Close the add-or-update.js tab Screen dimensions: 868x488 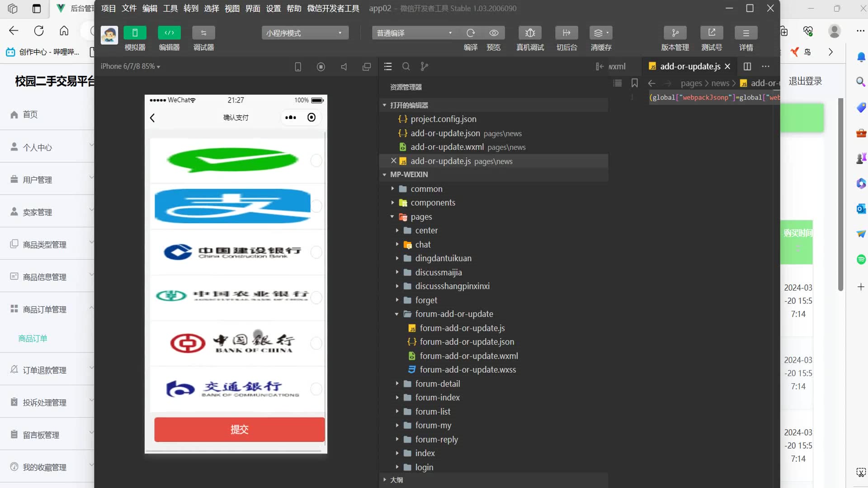pyautogui.click(x=727, y=66)
